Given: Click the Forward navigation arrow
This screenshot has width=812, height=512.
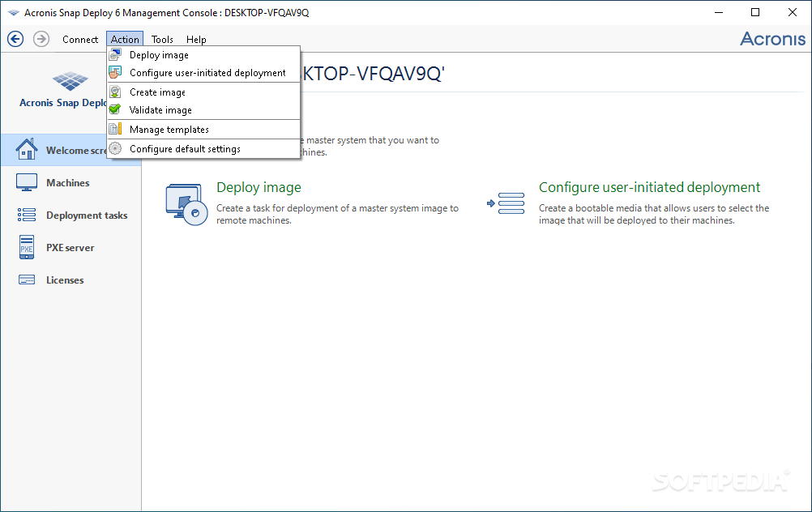Looking at the screenshot, I should 41,39.
